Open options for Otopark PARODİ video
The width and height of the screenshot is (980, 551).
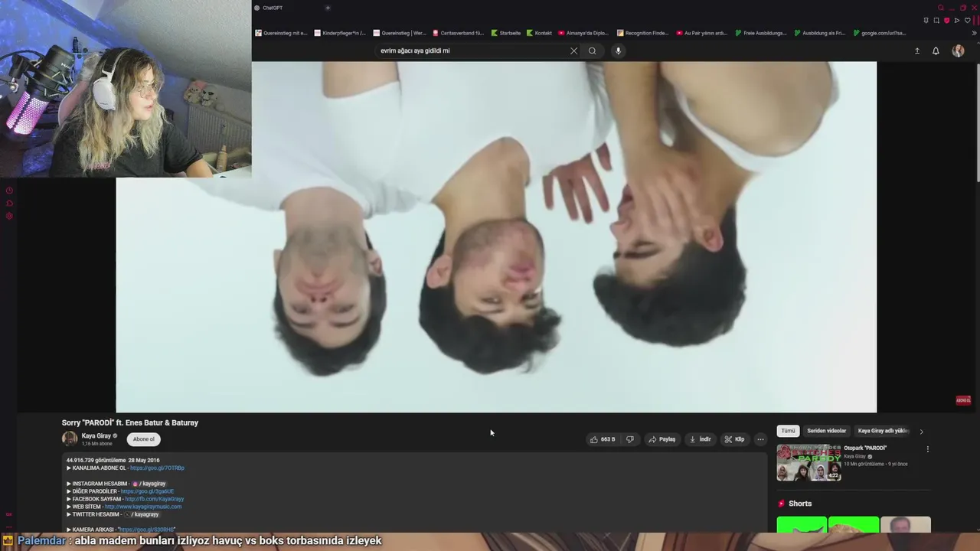point(927,449)
